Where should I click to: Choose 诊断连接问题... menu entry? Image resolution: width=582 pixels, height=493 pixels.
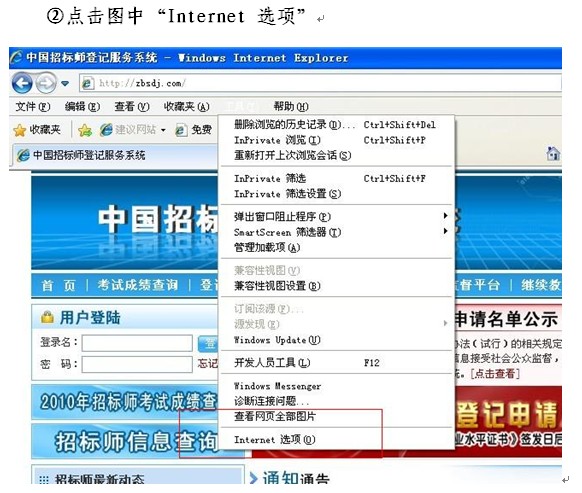336,401
